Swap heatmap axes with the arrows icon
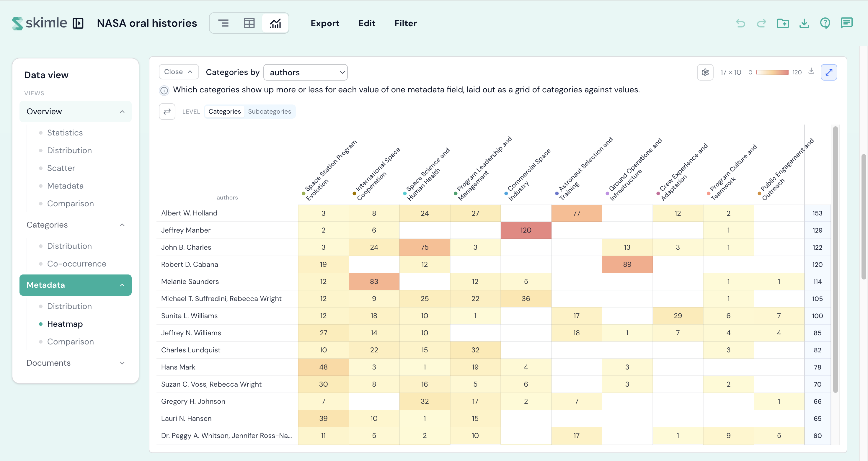 point(167,112)
